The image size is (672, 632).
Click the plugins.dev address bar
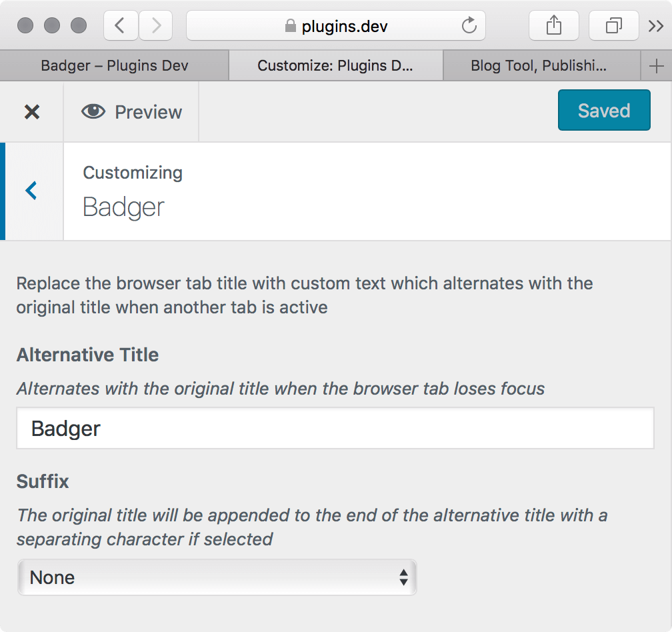click(x=336, y=26)
